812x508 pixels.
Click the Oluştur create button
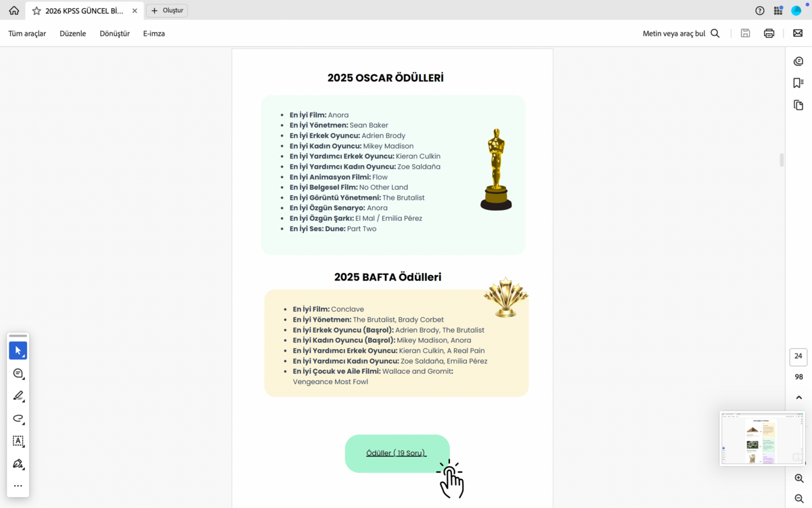(x=167, y=11)
